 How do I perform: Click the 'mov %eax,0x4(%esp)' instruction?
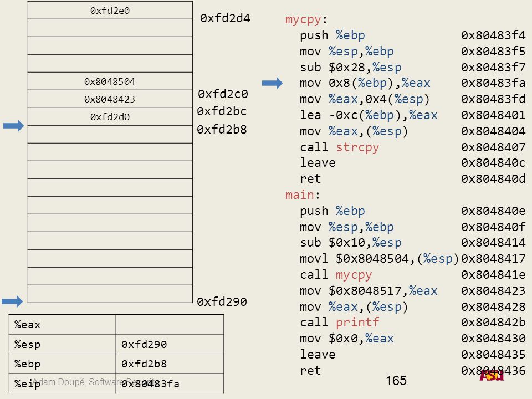pos(365,99)
